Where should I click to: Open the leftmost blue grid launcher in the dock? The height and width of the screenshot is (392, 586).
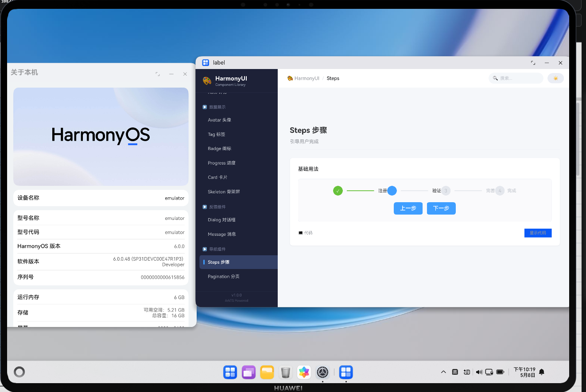[x=230, y=372]
